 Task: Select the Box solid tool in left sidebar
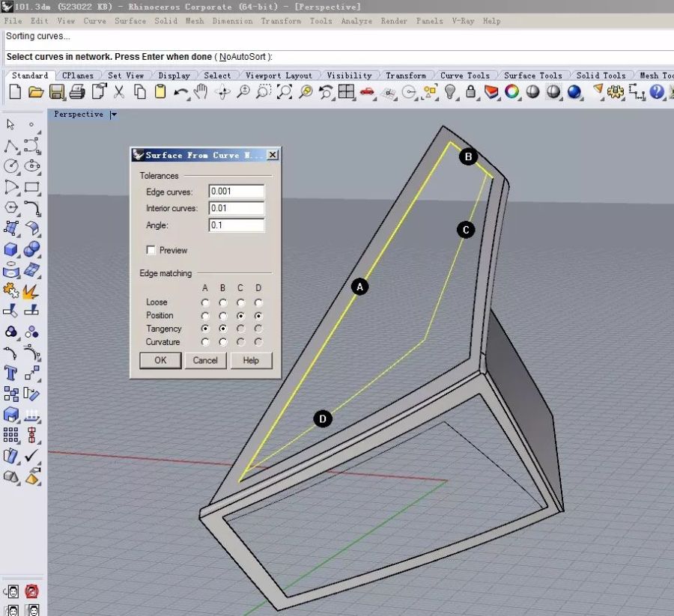click(11, 249)
